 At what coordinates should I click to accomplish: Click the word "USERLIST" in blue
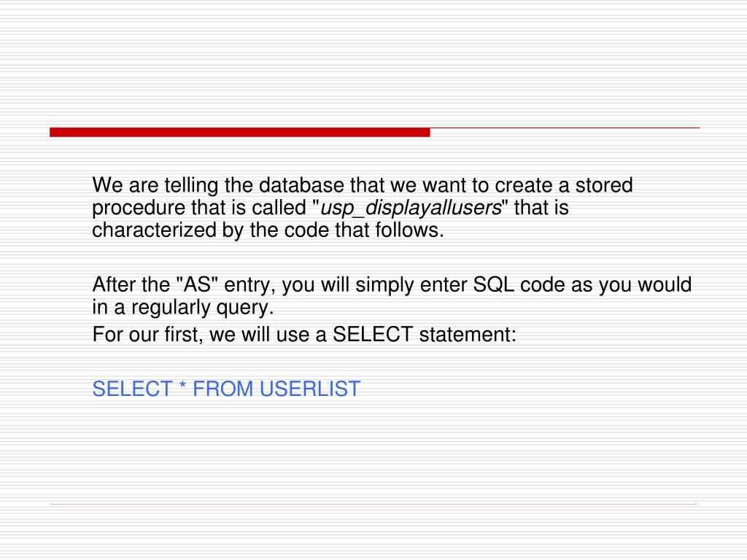309,389
